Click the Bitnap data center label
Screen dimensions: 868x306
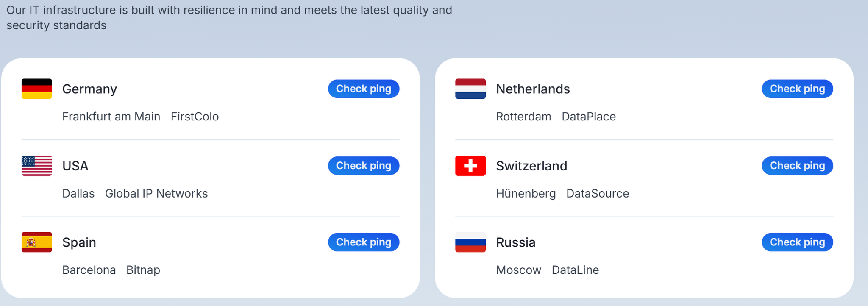pyautogui.click(x=143, y=270)
